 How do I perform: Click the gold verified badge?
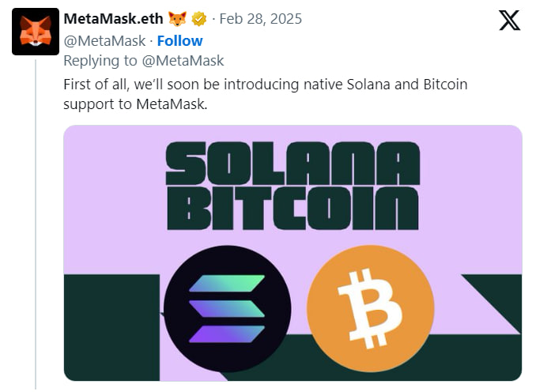pos(201,19)
